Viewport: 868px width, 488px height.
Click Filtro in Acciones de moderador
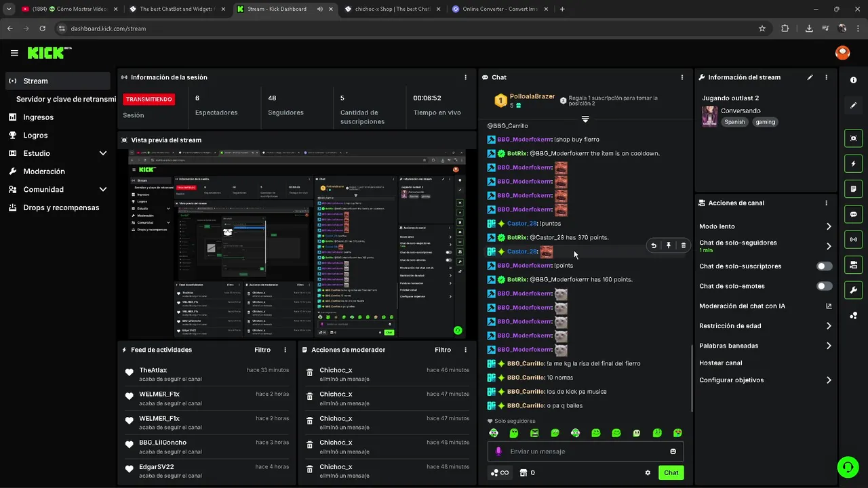pos(443,350)
